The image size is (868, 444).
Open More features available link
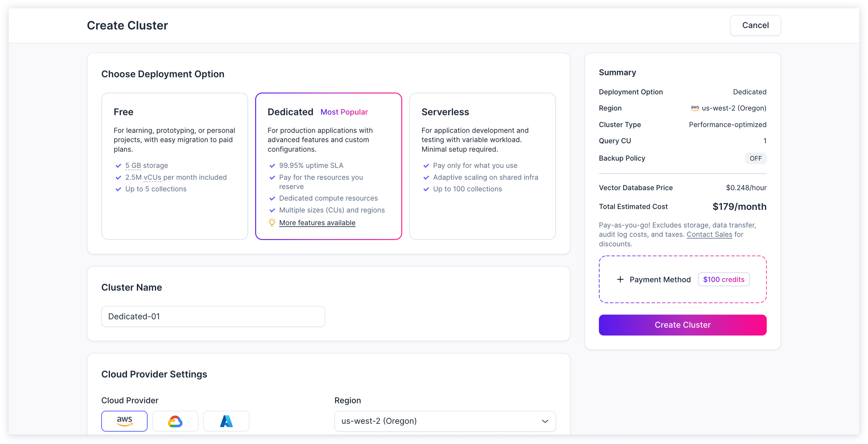pyautogui.click(x=317, y=223)
